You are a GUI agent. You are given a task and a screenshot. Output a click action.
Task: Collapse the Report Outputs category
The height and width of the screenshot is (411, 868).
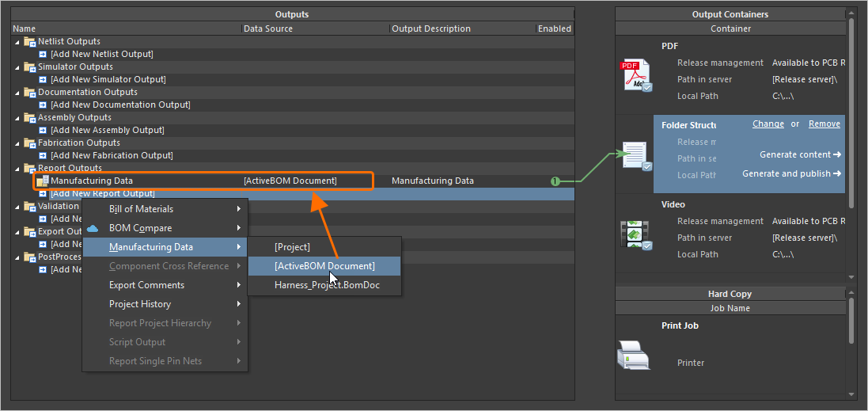click(17, 169)
